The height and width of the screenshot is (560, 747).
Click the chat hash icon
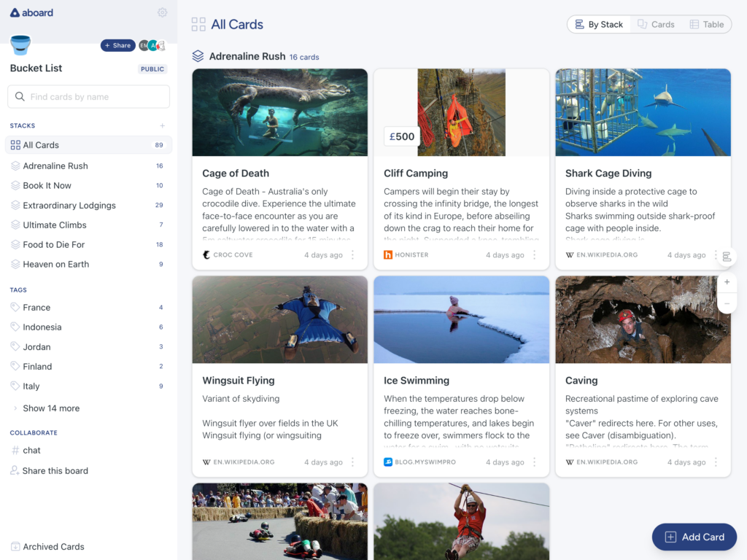(15, 450)
